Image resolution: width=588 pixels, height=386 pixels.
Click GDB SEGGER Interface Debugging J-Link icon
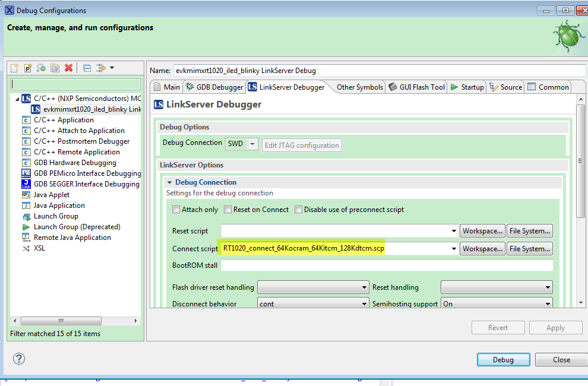(x=26, y=184)
